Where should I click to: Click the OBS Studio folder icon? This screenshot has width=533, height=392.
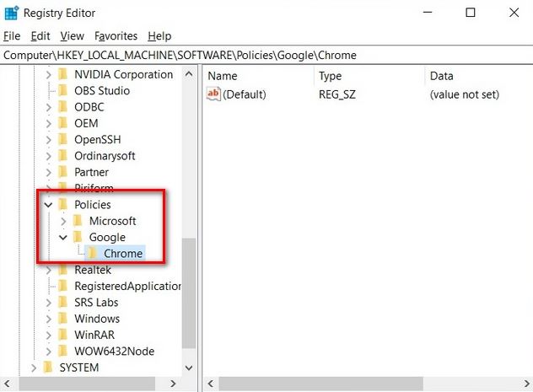pos(63,90)
